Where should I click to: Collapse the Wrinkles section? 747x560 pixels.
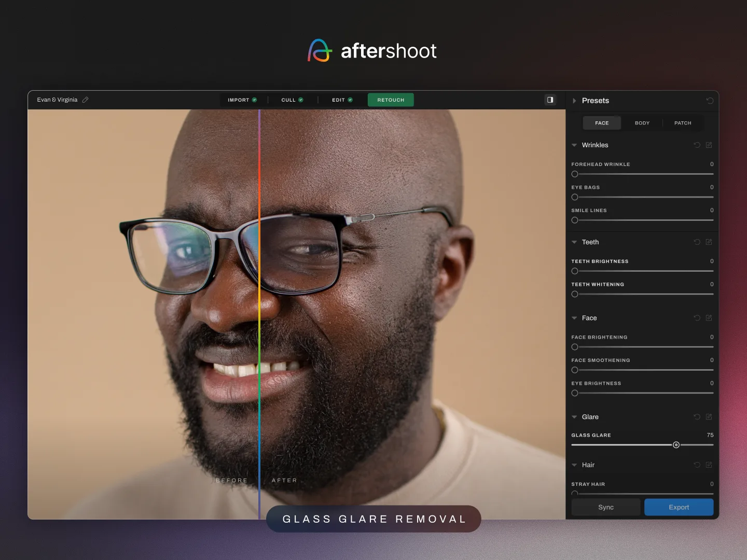(x=574, y=145)
